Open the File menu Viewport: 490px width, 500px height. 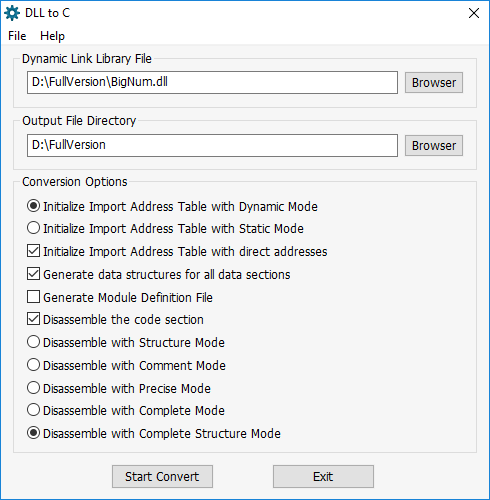(x=17, y=36)
